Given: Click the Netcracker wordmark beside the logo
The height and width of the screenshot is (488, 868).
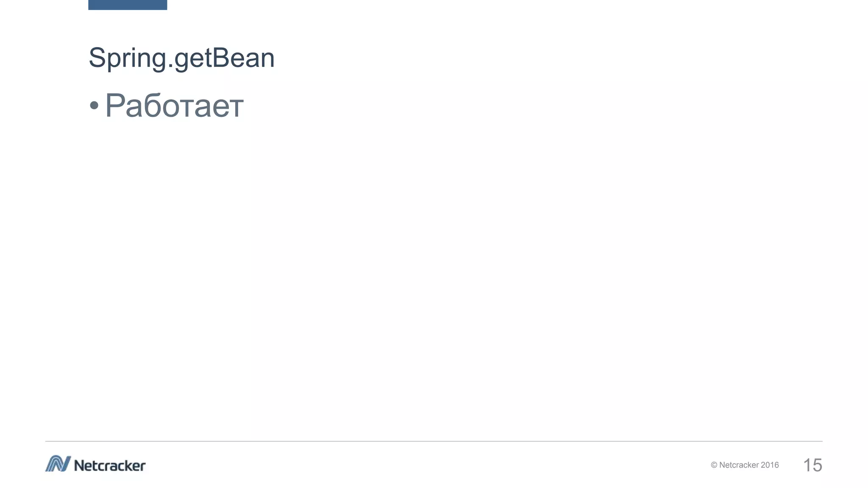Looking at the screenshot, I should (x=110, y=466).
